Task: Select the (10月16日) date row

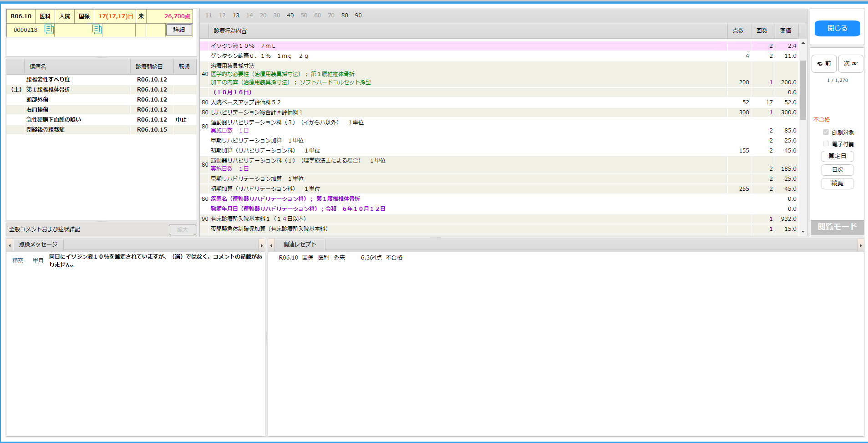Action: (499, 92)
